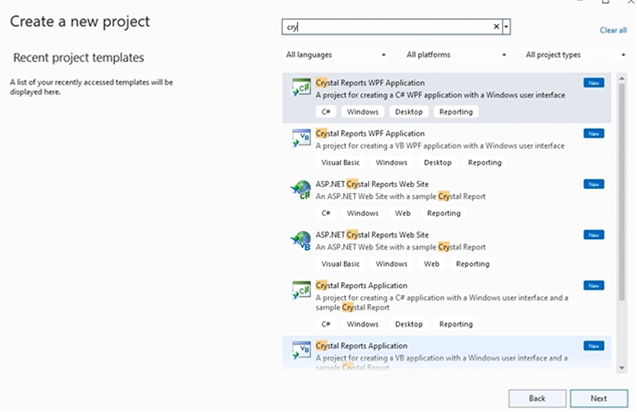Click the template list vertical scrollbar thumb

pyautogui.click(x=622, y=191)
